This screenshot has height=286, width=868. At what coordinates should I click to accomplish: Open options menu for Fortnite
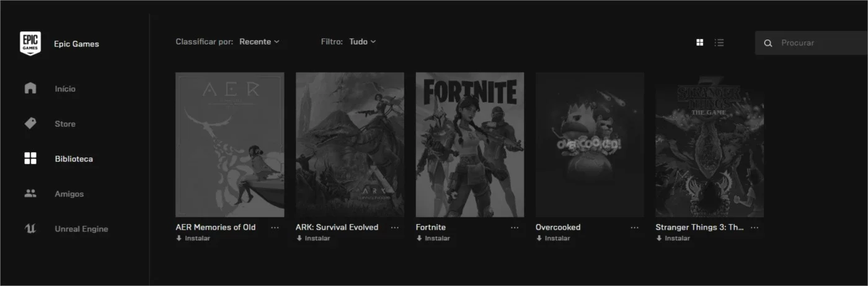(515, 228)
